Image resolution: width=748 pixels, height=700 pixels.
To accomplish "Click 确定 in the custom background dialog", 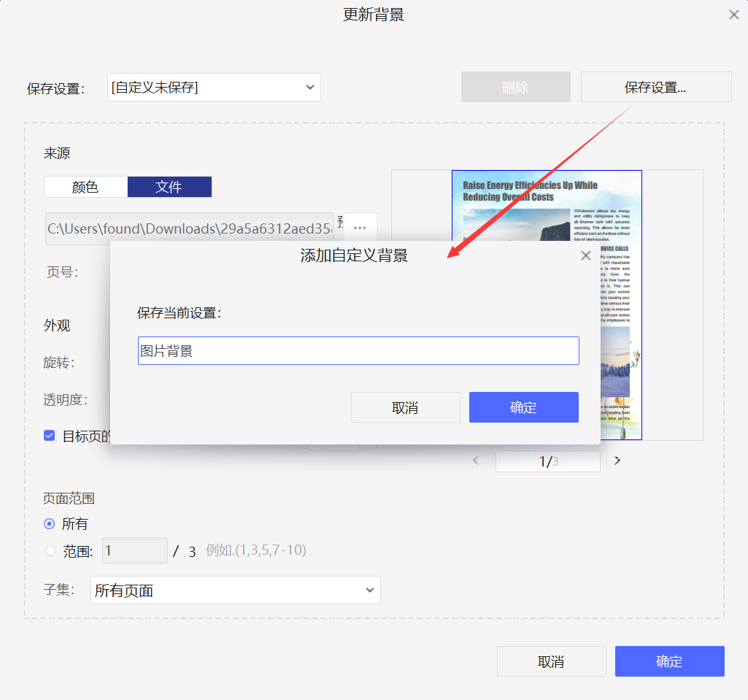I will click(x=523, y=407).
